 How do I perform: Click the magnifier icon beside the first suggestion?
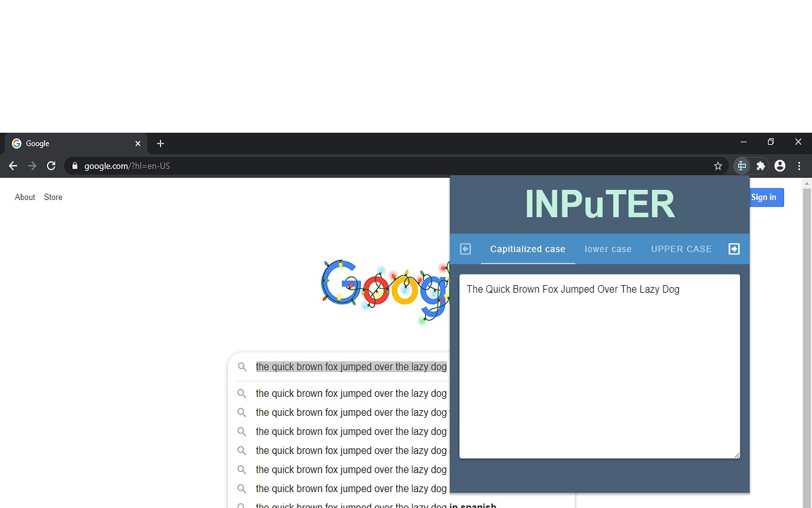242,394
